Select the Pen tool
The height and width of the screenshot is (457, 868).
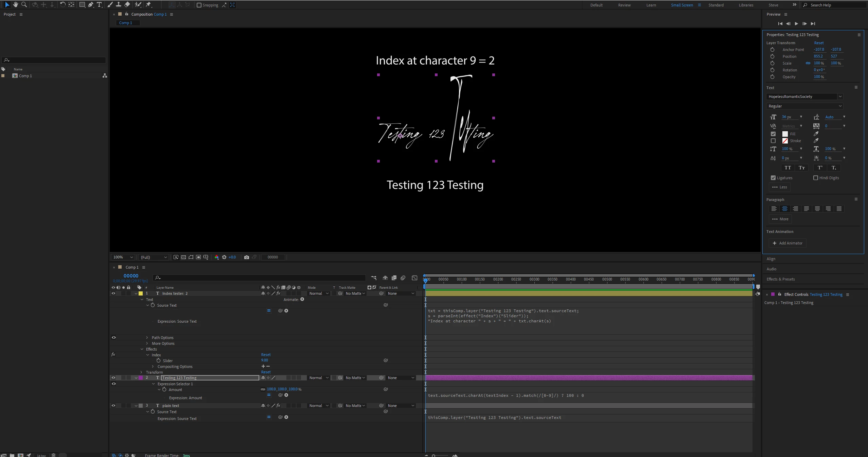click(x=91, y=4)
